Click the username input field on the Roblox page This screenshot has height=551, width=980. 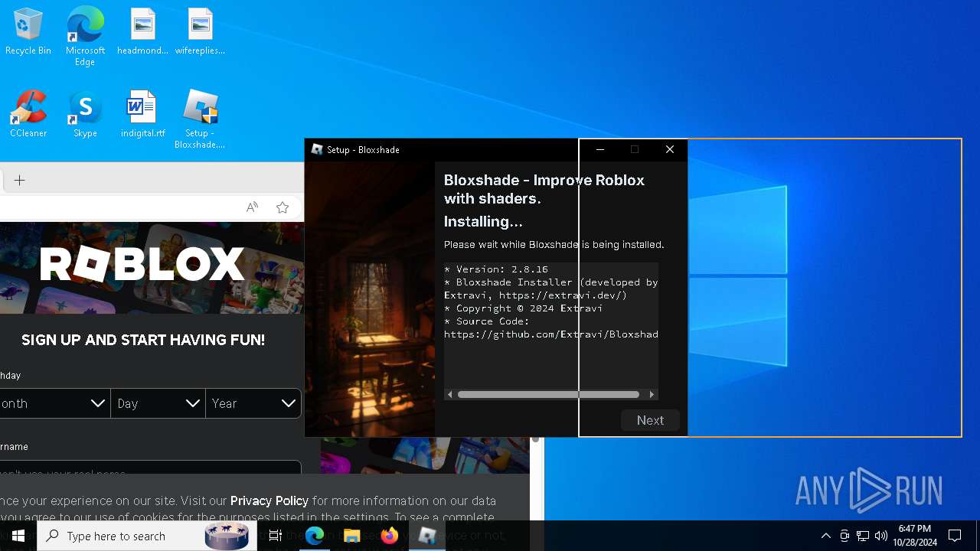(x=150, y=468)
